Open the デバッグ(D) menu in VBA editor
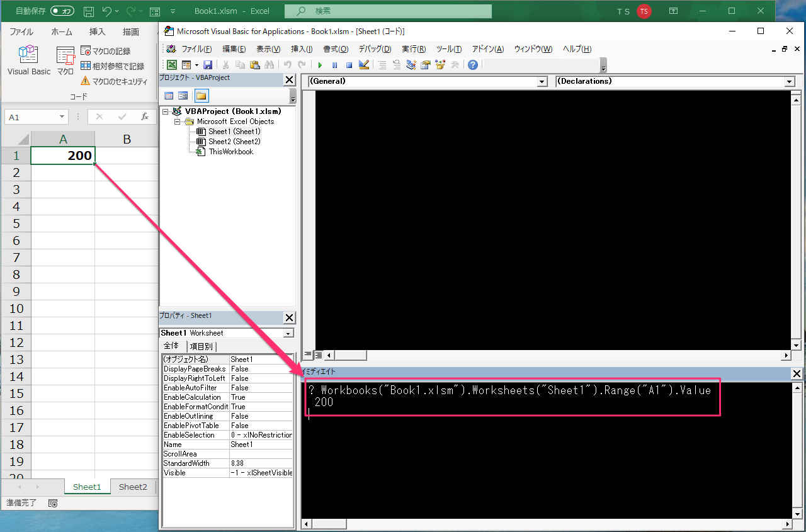The image size is (806, 532). (375, 49)
